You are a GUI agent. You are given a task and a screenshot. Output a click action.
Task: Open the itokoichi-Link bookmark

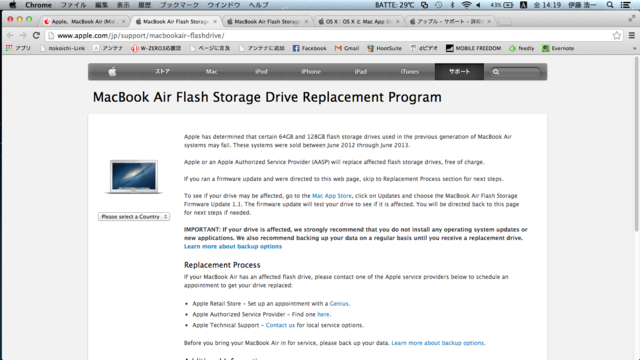click(x=62, y=48)
